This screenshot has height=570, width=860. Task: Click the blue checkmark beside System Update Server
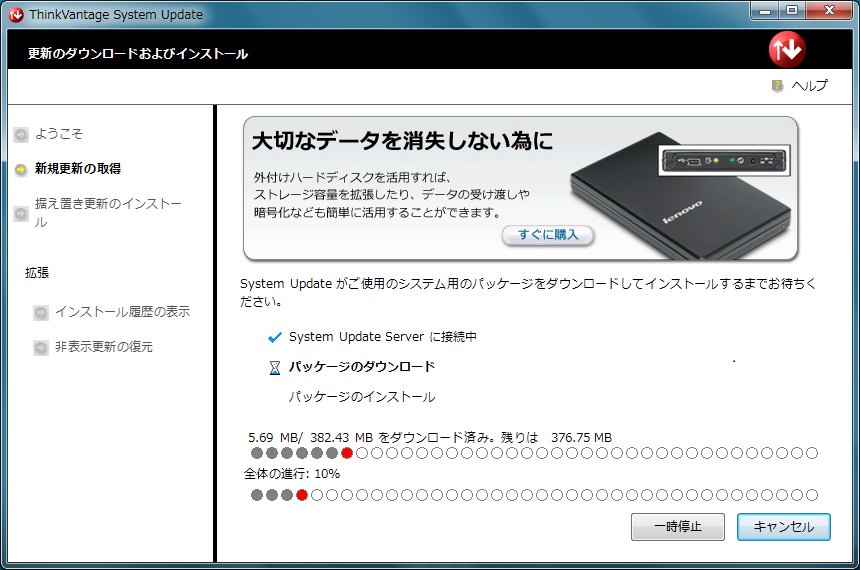[x=275, y=337]
